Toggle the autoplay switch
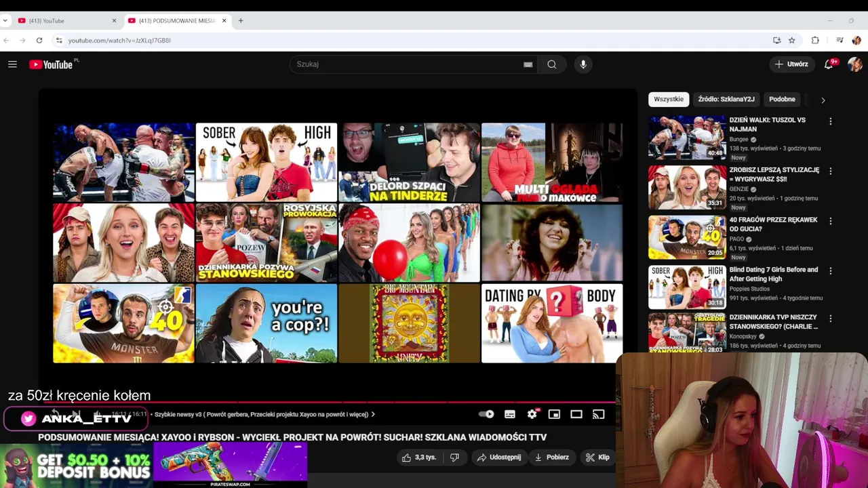Image resolution: width=868 pixels, height=488 pixels. 487,414
